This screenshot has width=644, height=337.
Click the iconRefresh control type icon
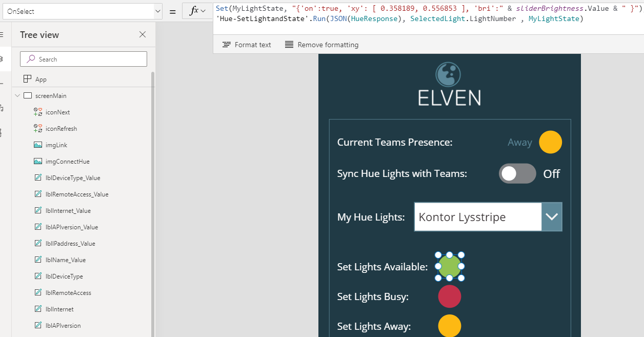[38, 129]
